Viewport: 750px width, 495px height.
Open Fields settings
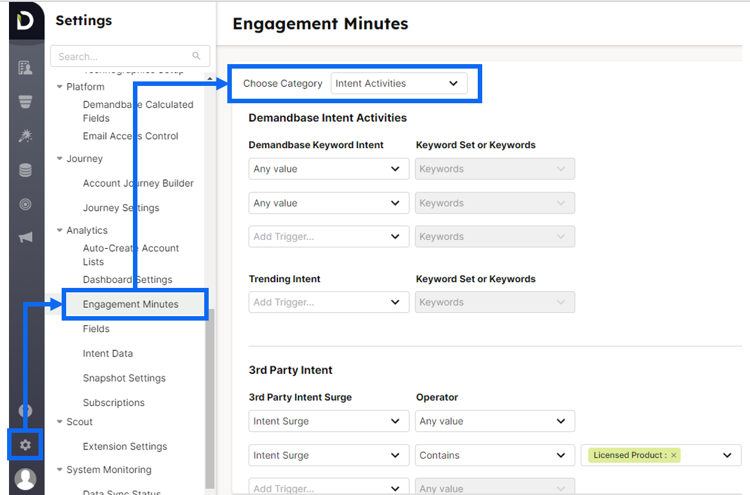pos(96,329)
